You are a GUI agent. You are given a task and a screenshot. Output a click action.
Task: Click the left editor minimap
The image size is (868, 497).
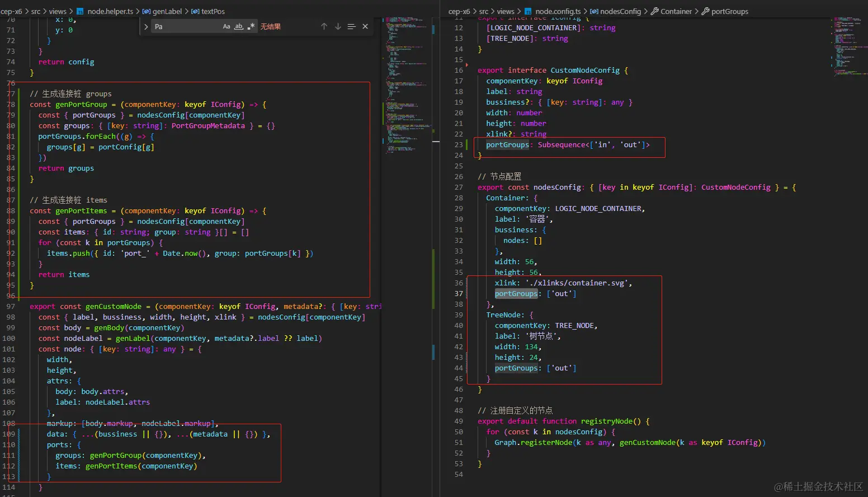[406, 84]
